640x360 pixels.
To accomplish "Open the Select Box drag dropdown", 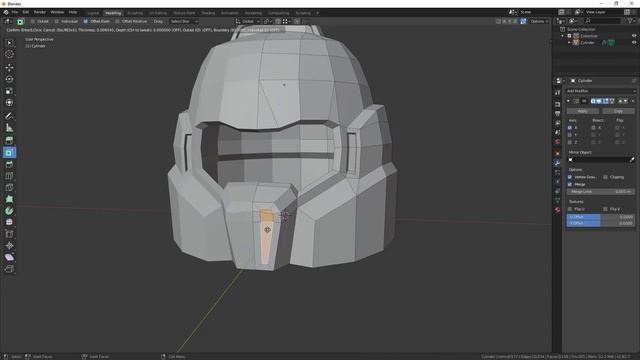I will click(184, 21).
